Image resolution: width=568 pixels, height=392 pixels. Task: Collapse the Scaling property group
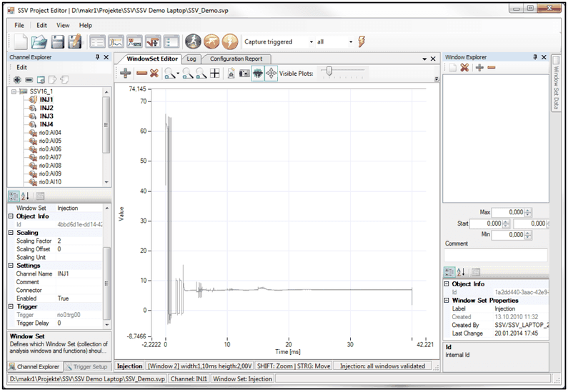click(x=11, y=232)
